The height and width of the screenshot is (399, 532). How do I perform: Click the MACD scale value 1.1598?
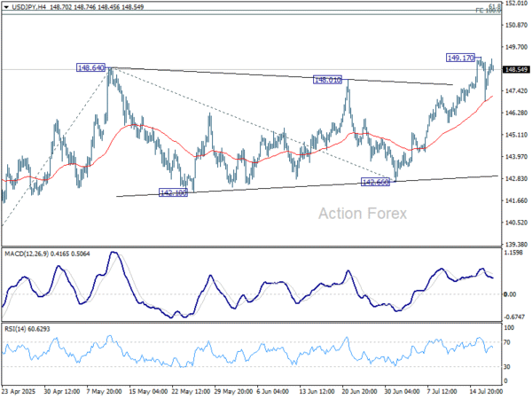(x=515, y=253)
